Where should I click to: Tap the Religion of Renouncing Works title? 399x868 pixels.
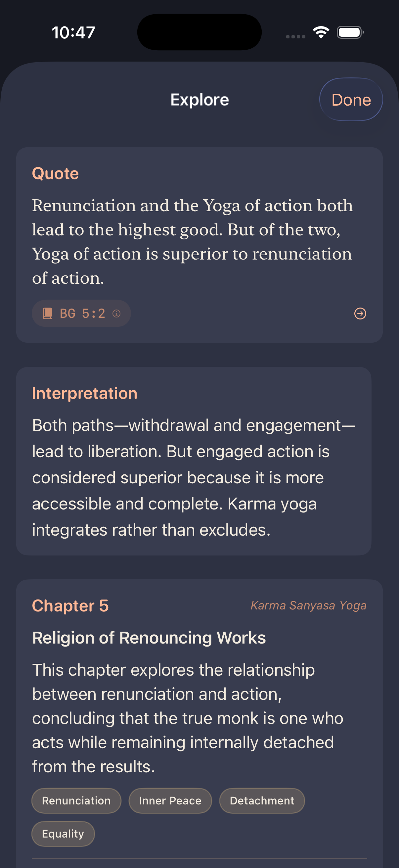(x=149, y=638)
